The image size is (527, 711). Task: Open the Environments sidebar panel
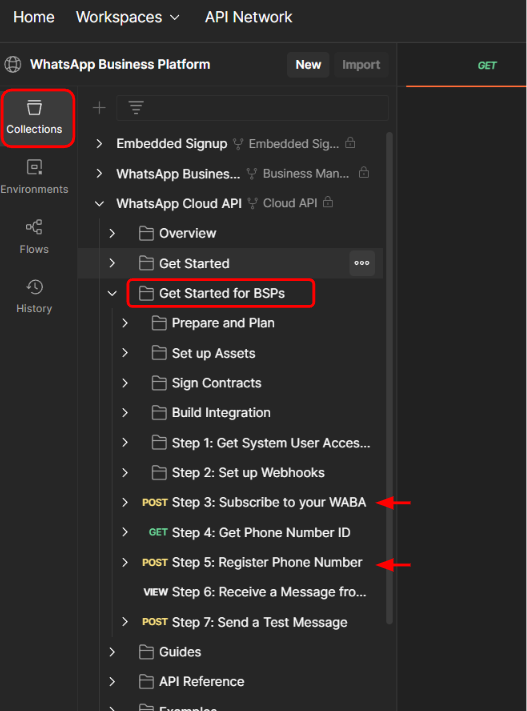34,177
